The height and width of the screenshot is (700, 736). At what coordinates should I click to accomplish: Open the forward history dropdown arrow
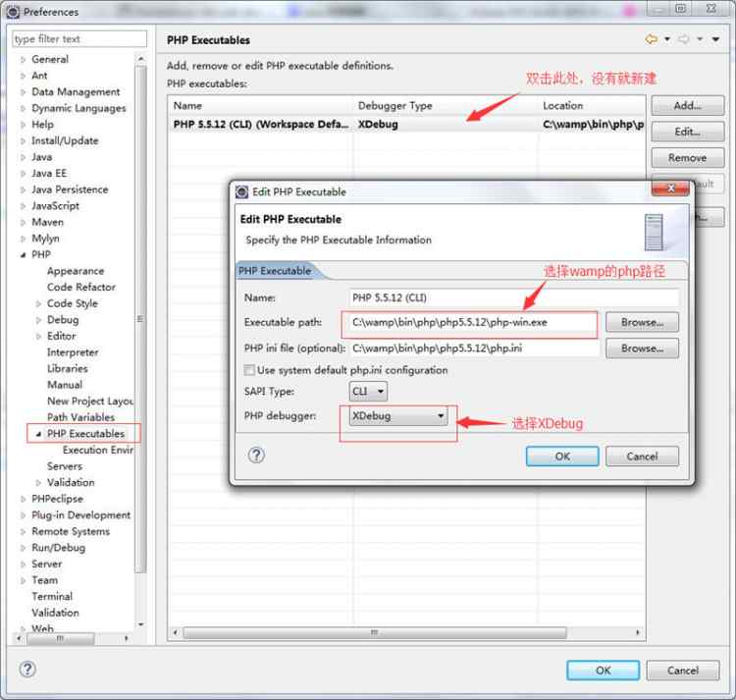click(x=700, y=39)
